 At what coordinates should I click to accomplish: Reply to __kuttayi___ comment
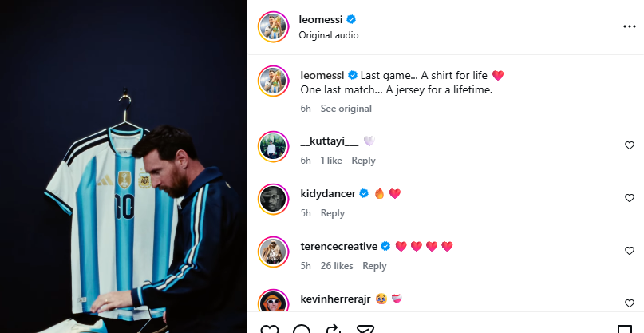[x=363, y=161]
